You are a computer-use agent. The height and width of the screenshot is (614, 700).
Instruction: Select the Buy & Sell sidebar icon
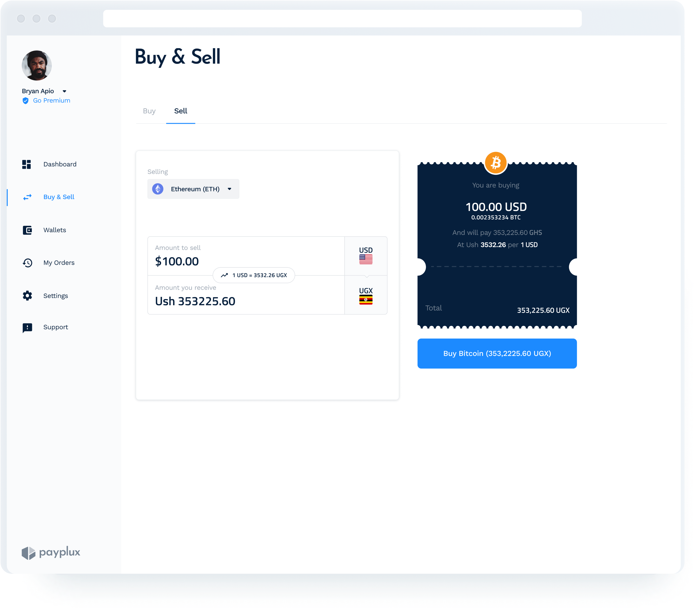(27, 197)
